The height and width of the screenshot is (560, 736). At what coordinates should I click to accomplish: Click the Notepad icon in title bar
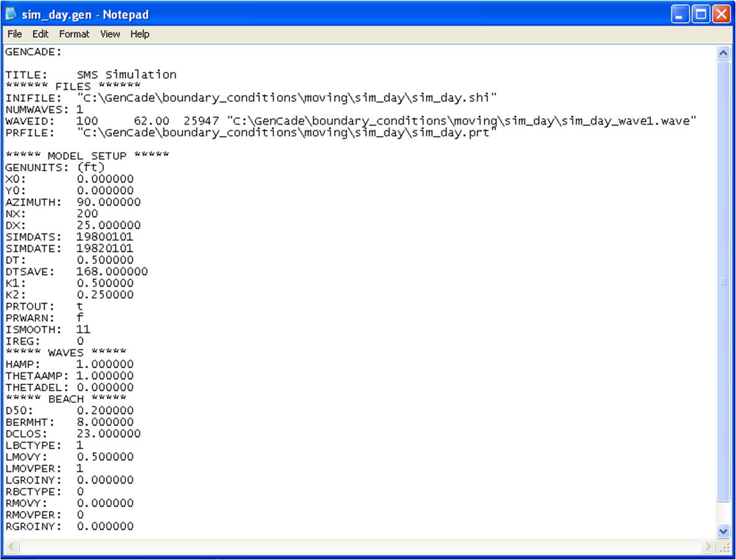pos(11,14)
